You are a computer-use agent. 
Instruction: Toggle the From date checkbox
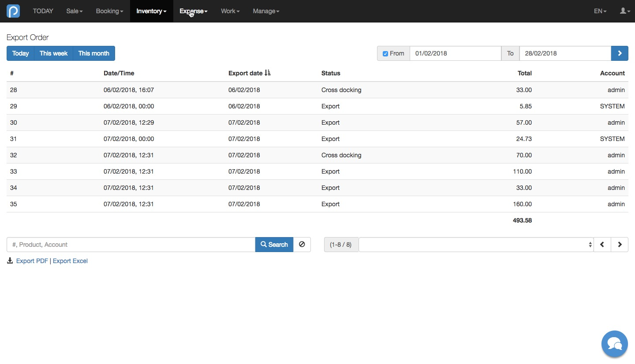(385, 54)
